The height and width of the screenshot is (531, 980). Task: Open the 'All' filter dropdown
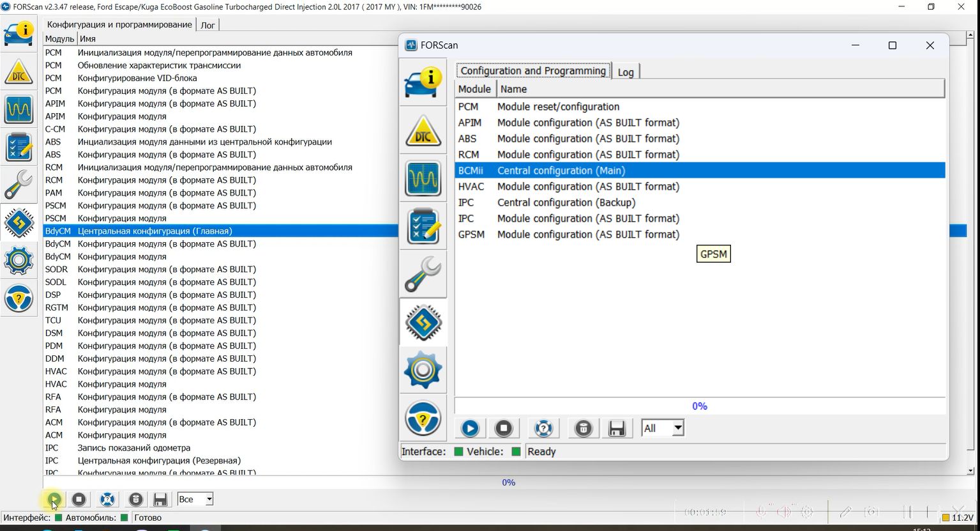pyautogui.click(x=663, y=428)
